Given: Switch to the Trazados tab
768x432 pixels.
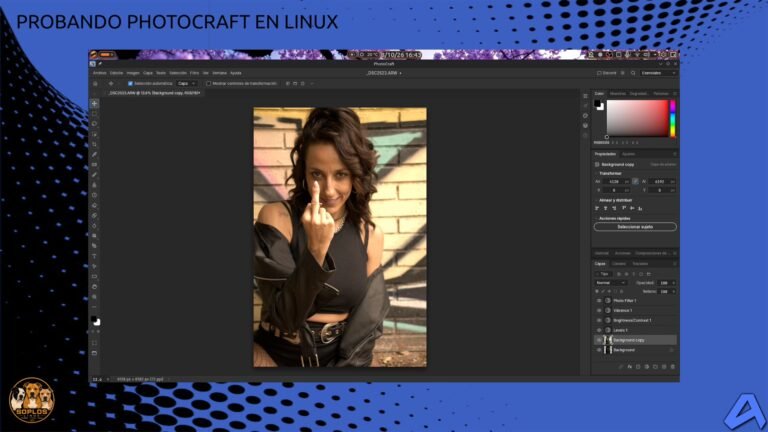Looking at the screenshot, I should tap(640, 264).
